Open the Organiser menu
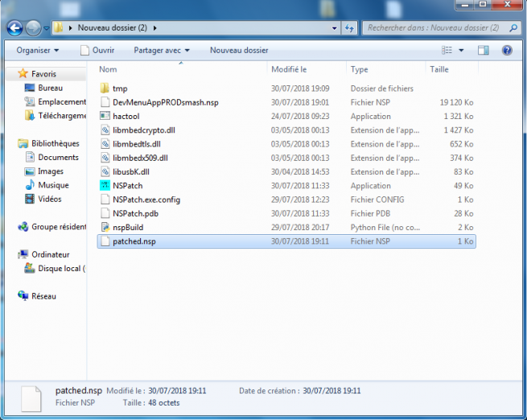527x420 pixels. coord(37,51)
